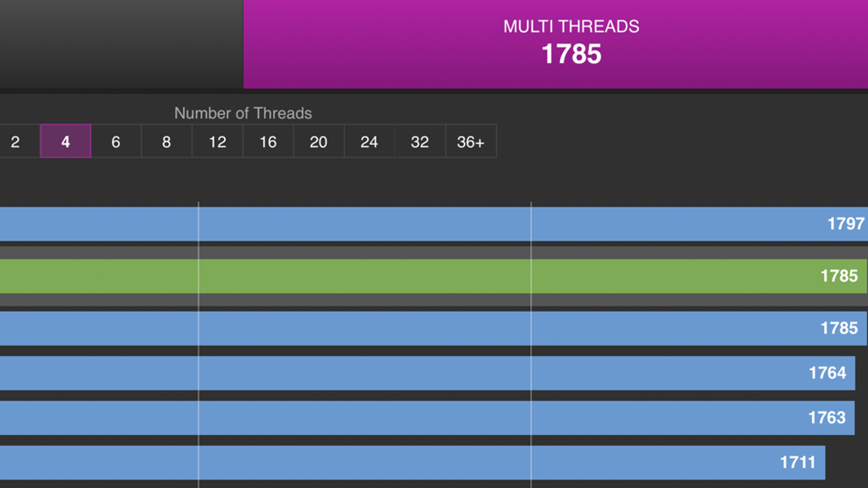Select the 36+ threads option
The width and height of the screenshot is (868, 488).
pos(470,142)
